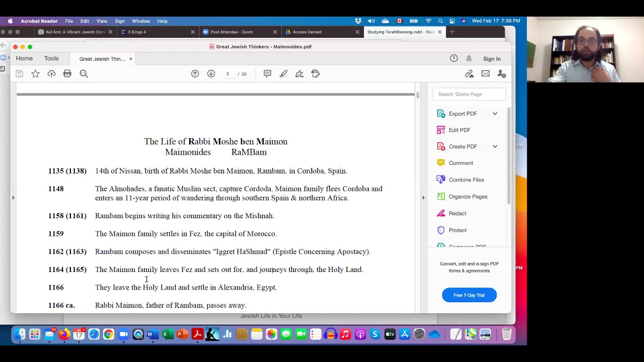Click Create PDF tool label

click(463, 146)
